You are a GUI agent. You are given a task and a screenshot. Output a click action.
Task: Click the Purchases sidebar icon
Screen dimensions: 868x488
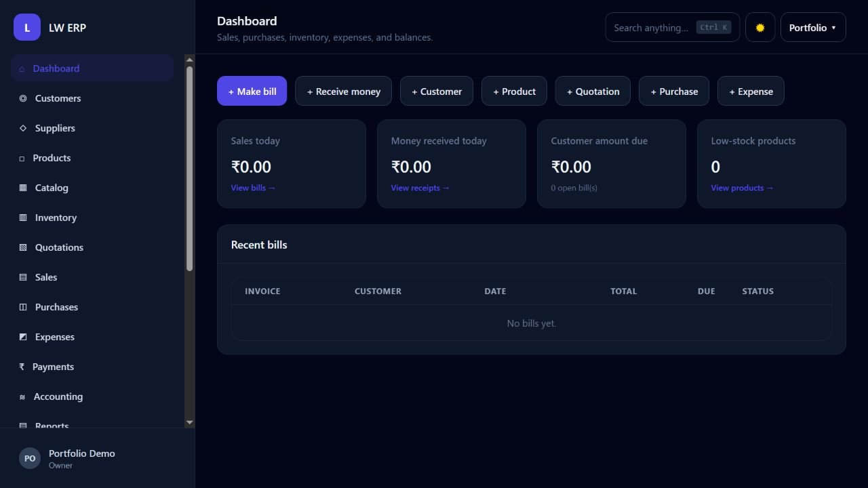(x=23, y=307)
